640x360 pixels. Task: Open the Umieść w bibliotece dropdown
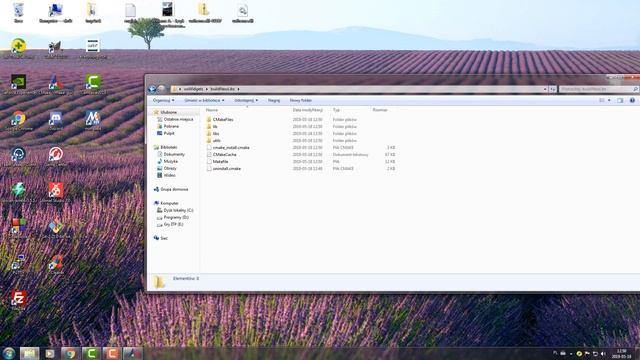tap(204, 100)
